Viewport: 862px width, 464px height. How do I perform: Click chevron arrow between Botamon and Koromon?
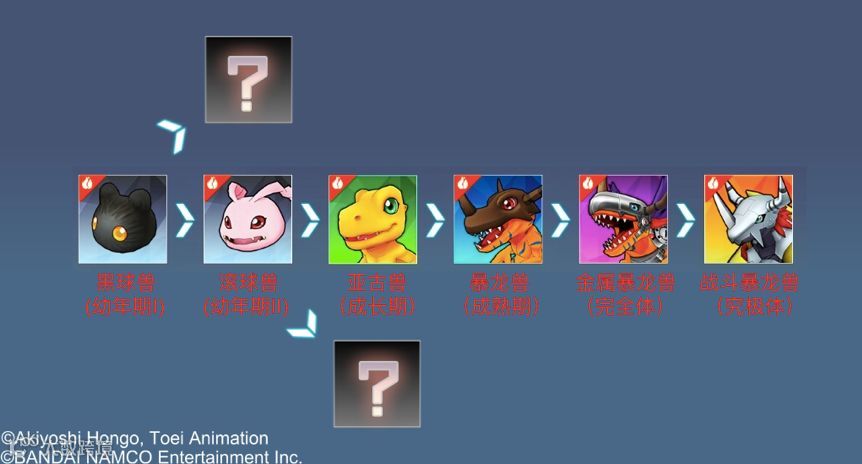(185, 220)
